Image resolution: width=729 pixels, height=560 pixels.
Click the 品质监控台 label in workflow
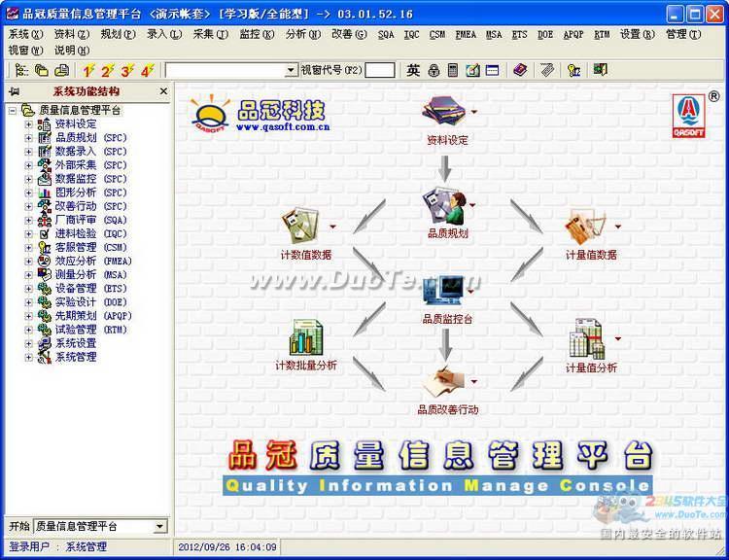click(447, 319)
